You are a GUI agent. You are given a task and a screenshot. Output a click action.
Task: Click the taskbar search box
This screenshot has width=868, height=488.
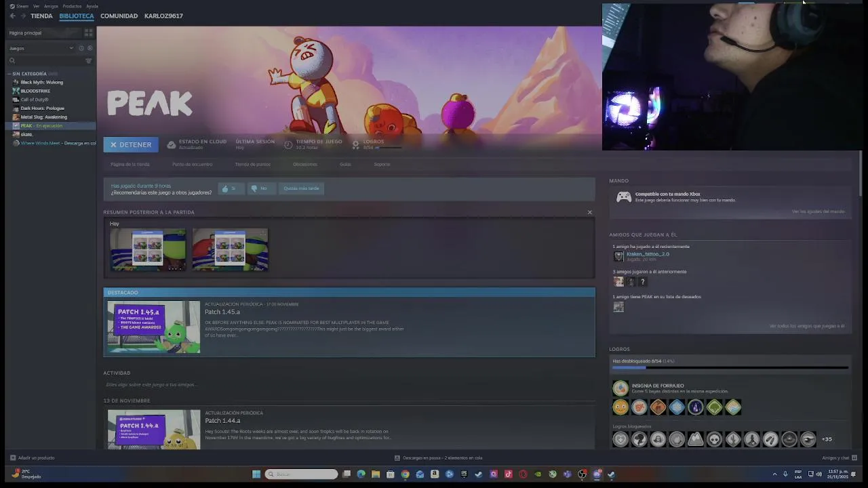coord(301,474)
